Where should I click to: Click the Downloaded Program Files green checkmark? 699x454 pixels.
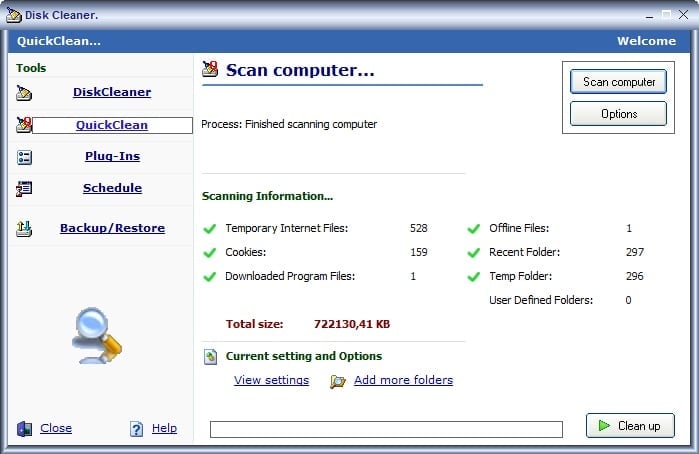point(210,277)
